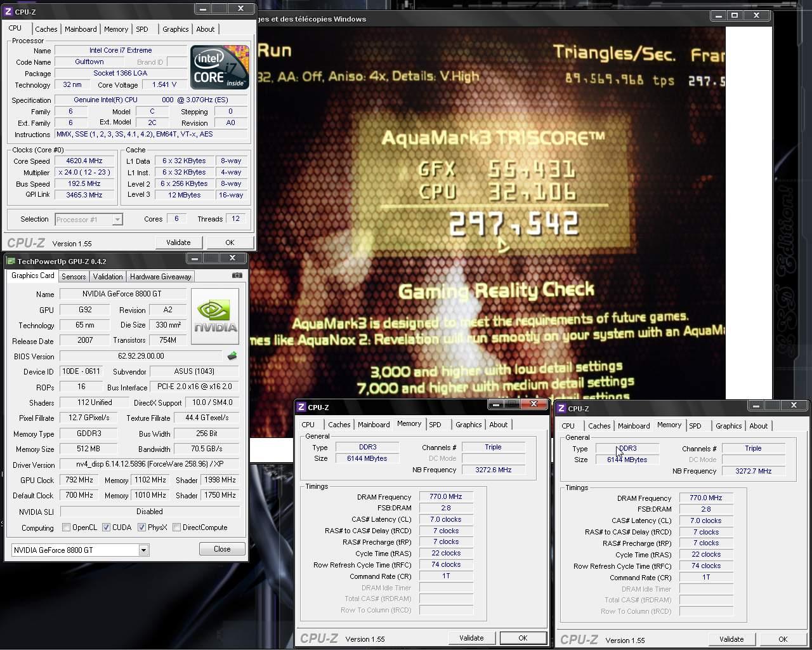Maximize the AquaMark viewer window
The height and width of the screenshot is (650, 812).
click(735, 15)
